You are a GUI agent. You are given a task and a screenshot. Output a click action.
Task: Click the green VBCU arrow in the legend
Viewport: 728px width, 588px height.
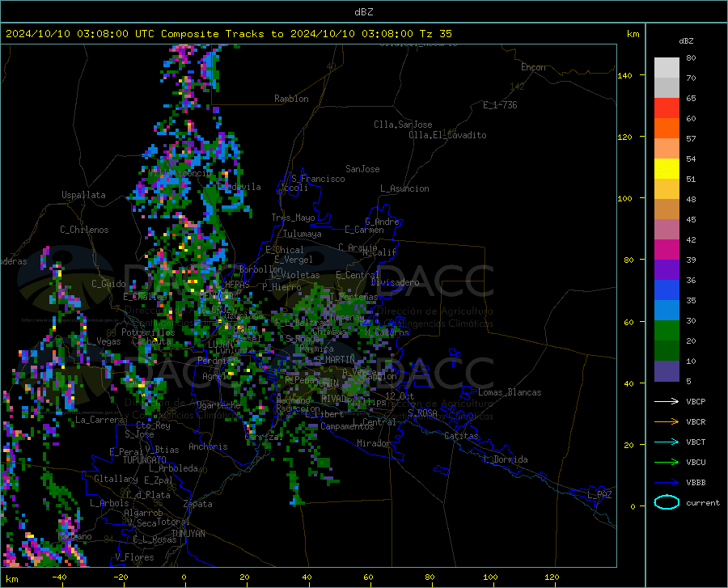(667, 462)
